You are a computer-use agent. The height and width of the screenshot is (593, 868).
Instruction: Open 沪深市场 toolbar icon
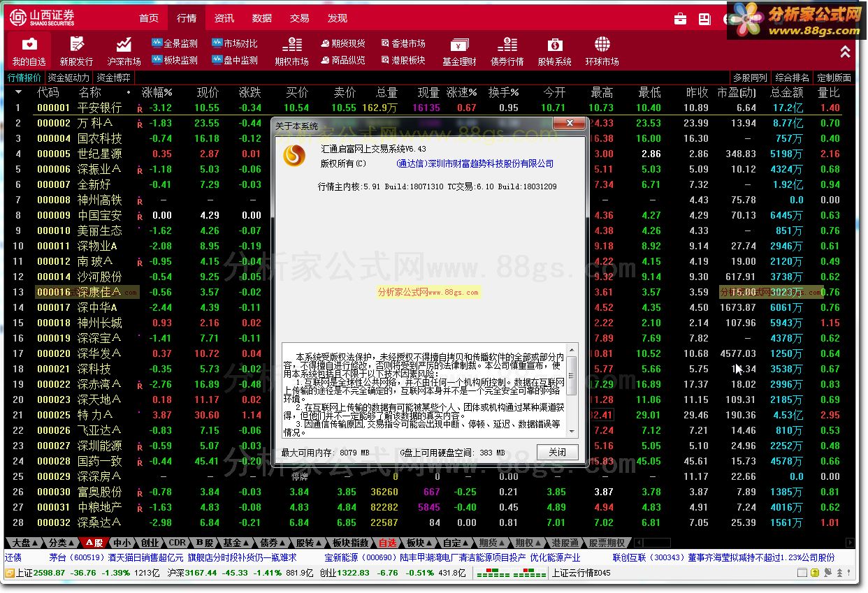click(124, 52)
